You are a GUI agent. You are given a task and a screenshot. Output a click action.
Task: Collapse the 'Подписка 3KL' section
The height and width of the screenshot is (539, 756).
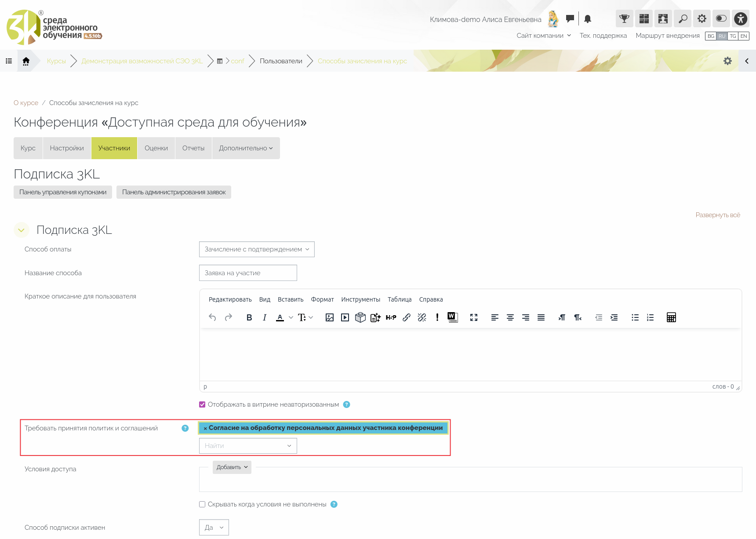(21, 230)
